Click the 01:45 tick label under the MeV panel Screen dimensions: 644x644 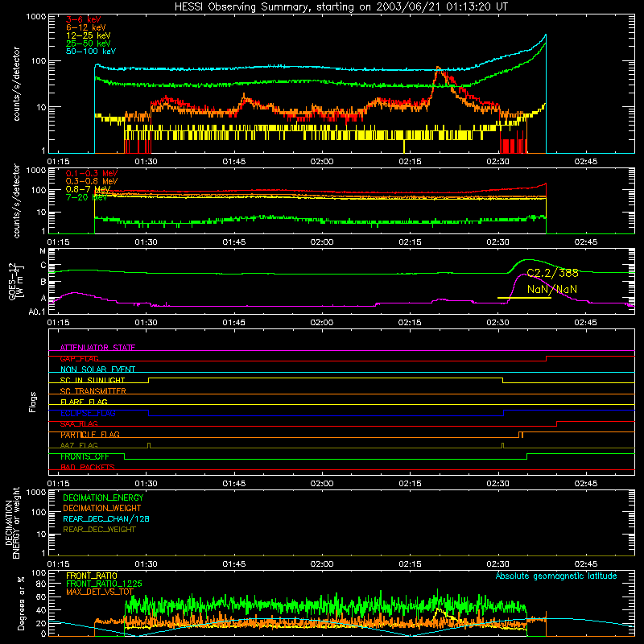click(x=234, y=242)
